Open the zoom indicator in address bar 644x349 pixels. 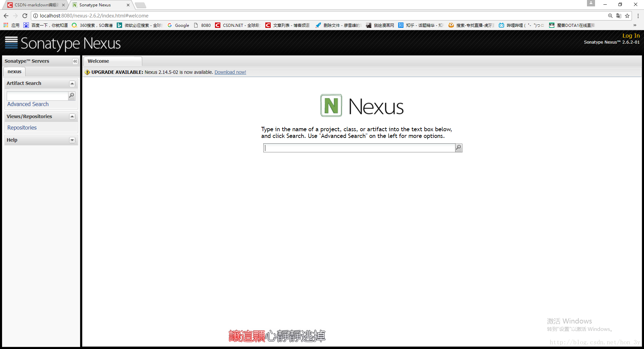pos(610,16)
